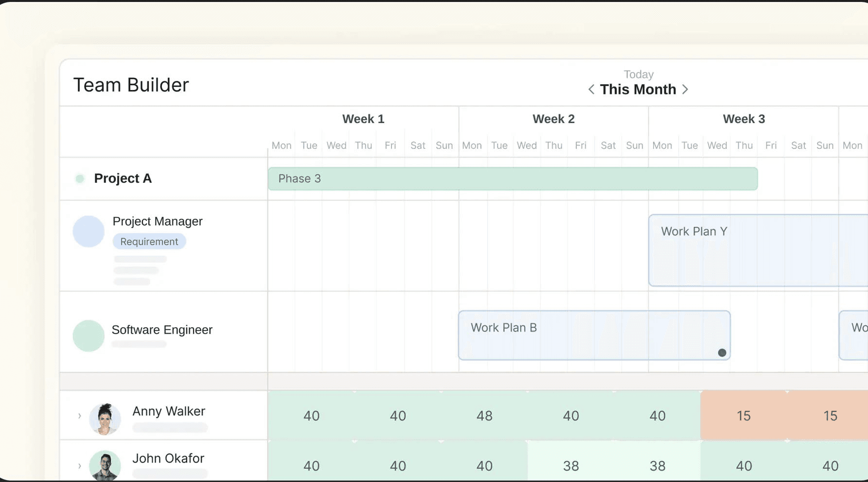This screenshot has height=482, width=868.
Task: Click the Team Builder title
Action: click(131, 85)
